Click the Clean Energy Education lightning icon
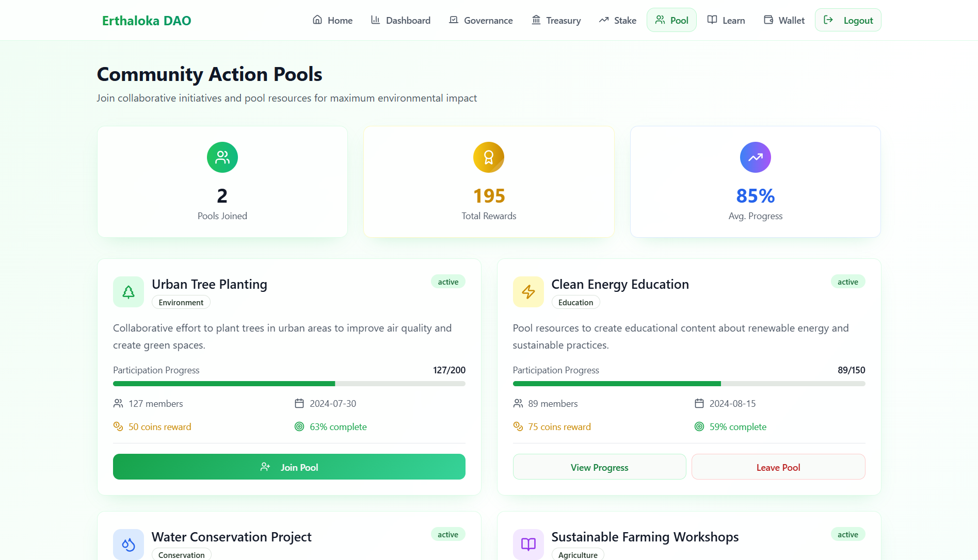The image size is (978, 560). point(528,292)
